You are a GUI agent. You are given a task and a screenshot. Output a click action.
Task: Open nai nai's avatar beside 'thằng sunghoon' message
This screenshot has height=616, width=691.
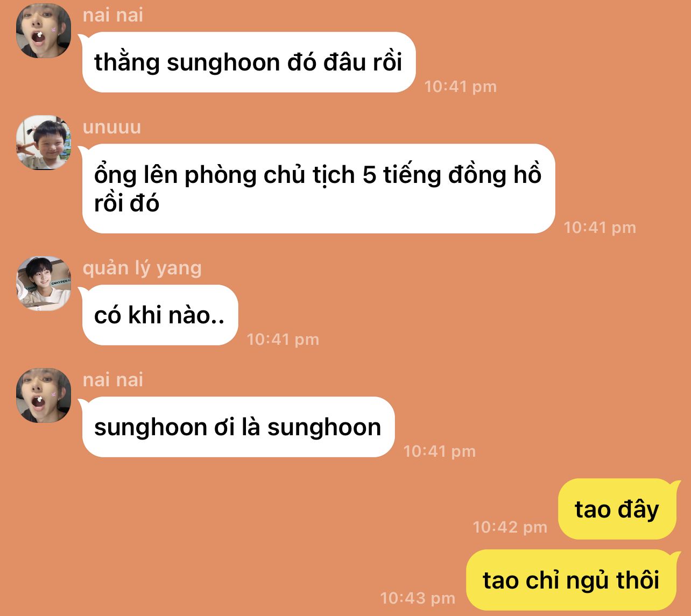(44, 31)
